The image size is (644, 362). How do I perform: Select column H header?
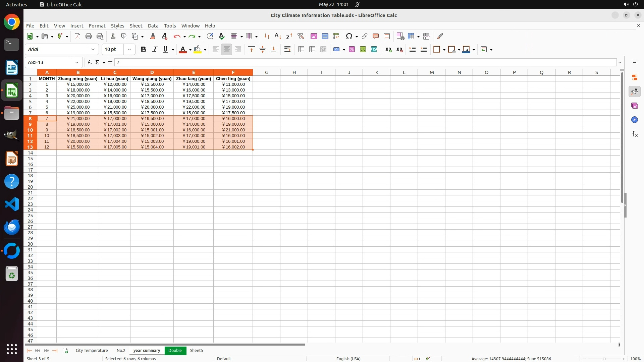pos(294,72)
